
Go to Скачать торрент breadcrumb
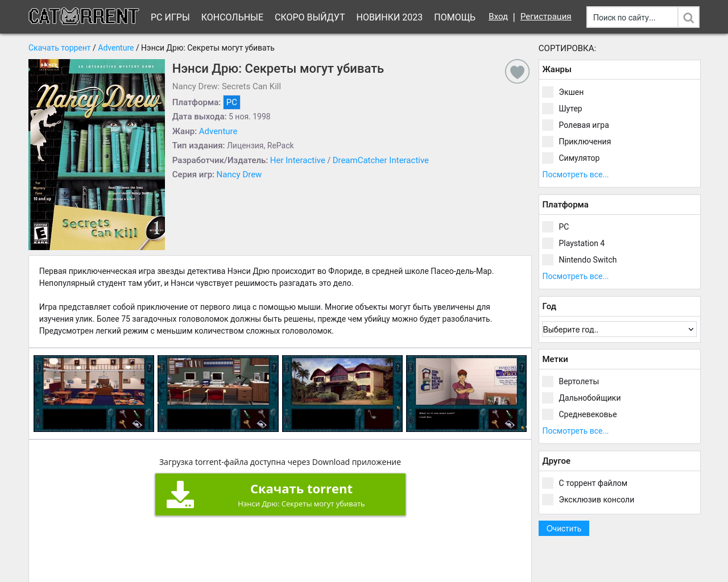click(60, 48)
